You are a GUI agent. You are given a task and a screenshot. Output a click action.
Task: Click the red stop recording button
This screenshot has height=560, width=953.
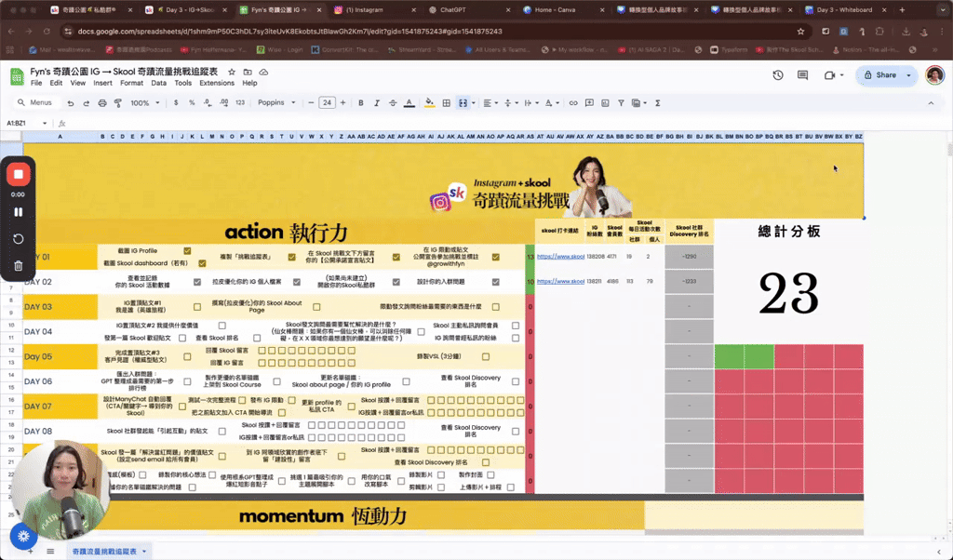pyautogui.click(x=19, y=174)
